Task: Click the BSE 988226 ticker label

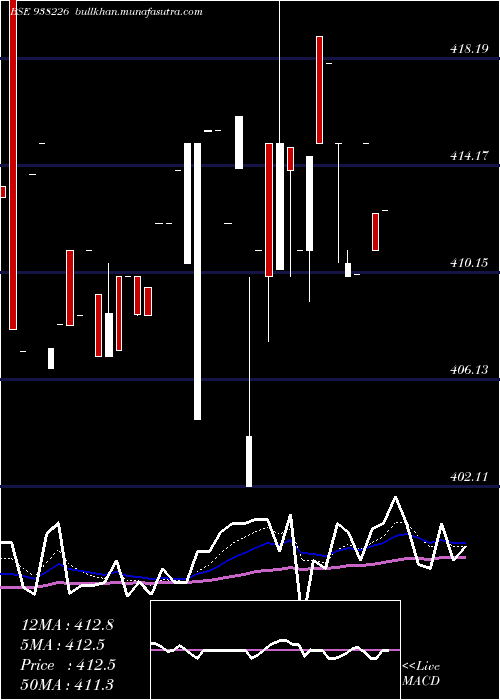Action: (39, 12)
